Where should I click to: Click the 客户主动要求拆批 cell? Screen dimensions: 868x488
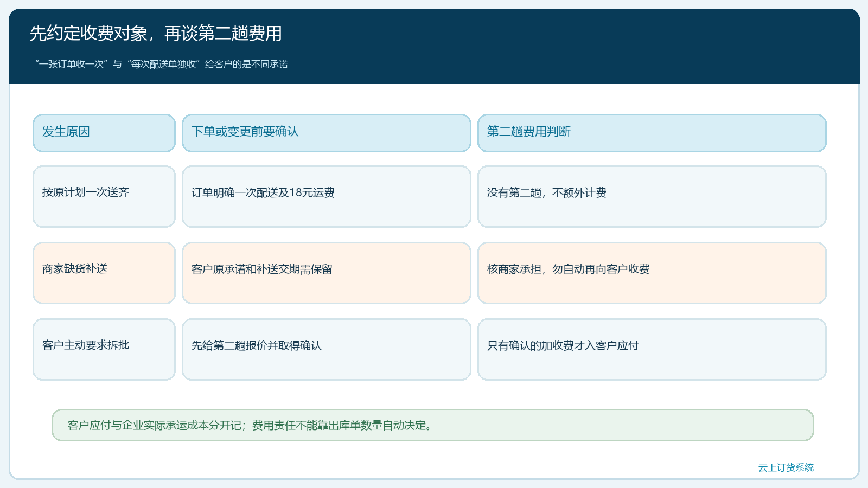[104, 349]
